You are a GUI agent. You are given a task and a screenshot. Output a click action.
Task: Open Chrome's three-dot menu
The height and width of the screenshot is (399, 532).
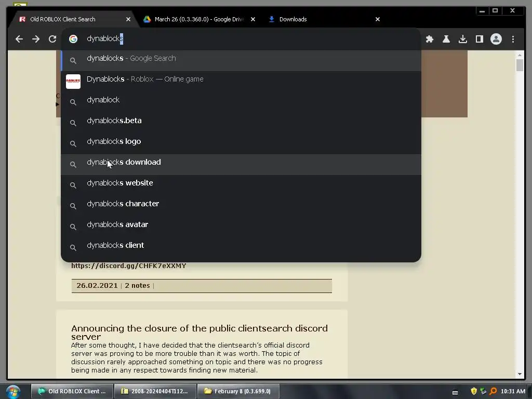tap(513, 39)
